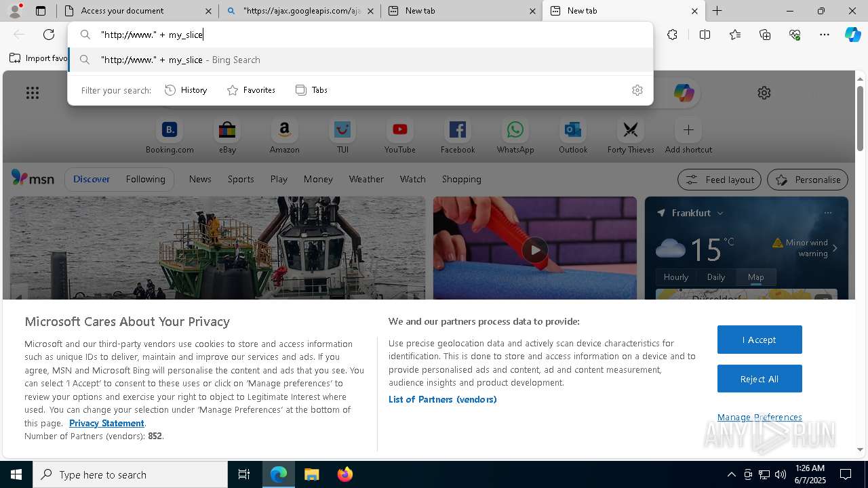Open the Collections toolbar icon
This screenshot has height=488, width=868.
(x=765, y=35)
